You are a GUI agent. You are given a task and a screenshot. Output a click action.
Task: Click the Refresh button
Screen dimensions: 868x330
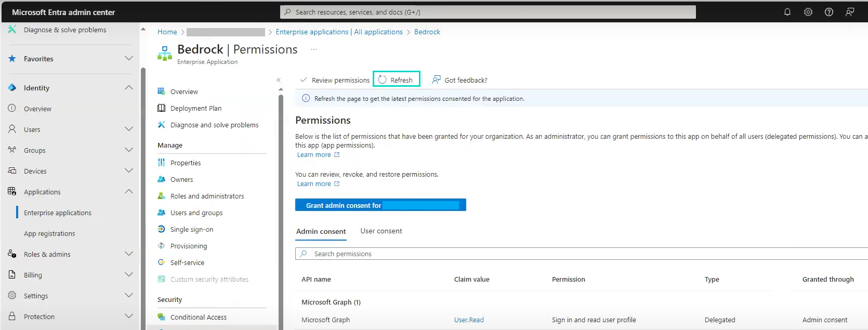pos(396,80)
